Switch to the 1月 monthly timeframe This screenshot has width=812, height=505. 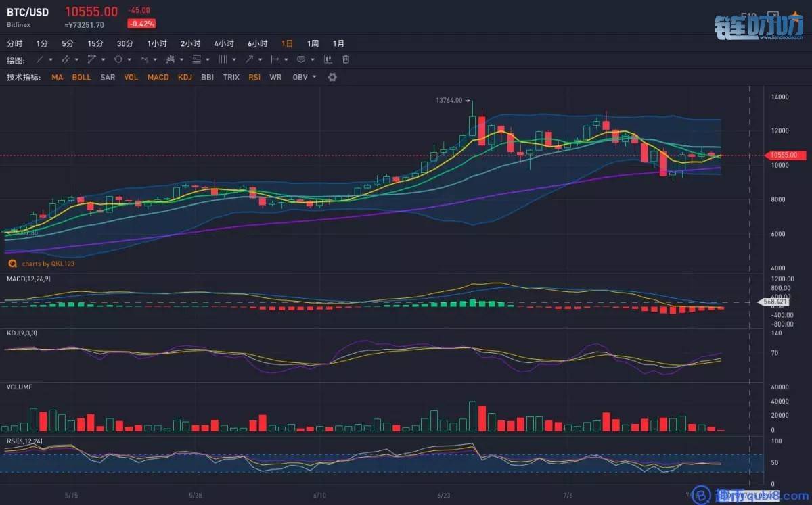[x=338, y=43]
